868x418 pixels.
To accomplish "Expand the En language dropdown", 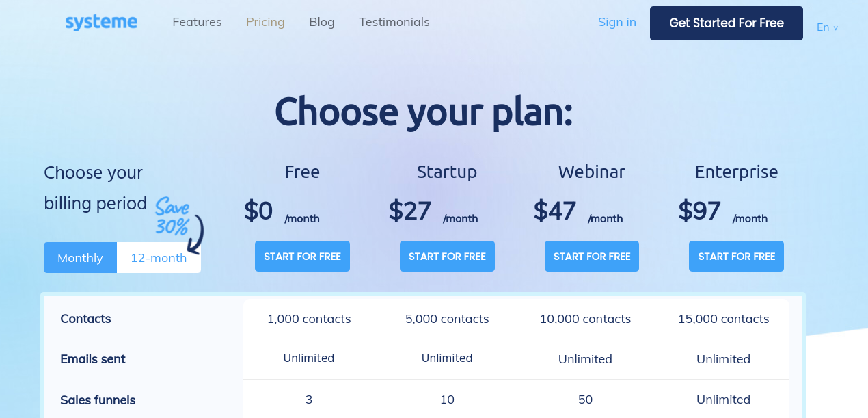I will coord(827,27).
